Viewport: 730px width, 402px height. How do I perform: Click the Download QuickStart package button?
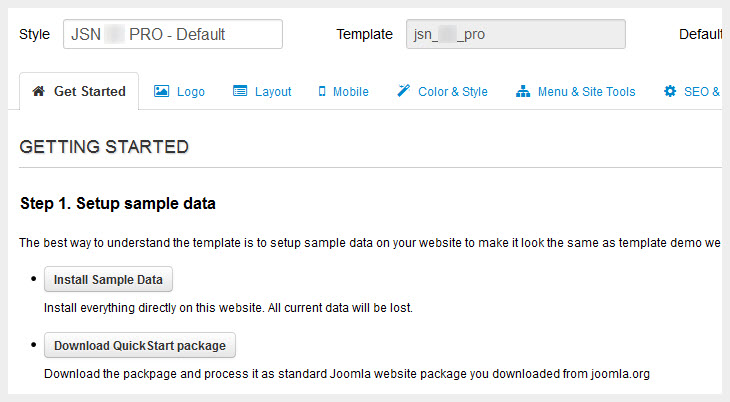tap(140, 346)
